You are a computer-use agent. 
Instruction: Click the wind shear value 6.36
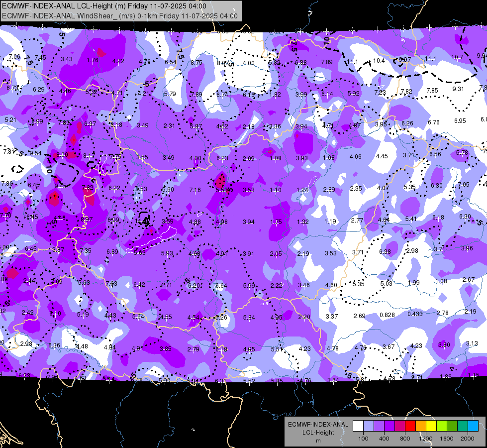pos(54,345)
